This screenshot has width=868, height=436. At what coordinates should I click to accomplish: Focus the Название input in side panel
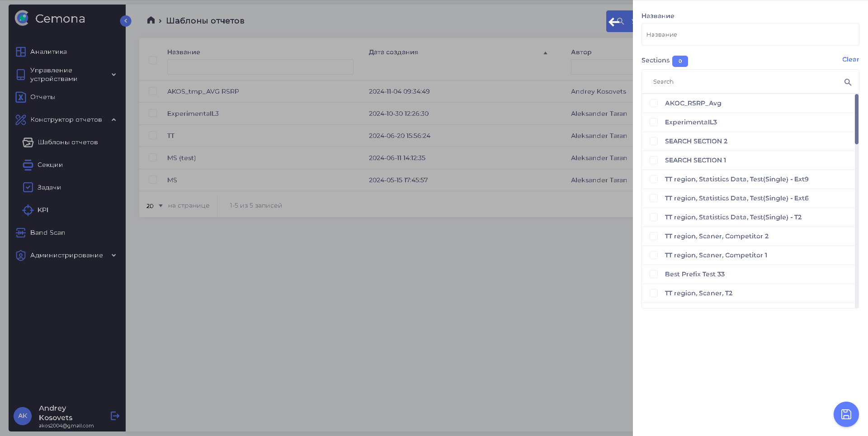[x=750, y=34]
